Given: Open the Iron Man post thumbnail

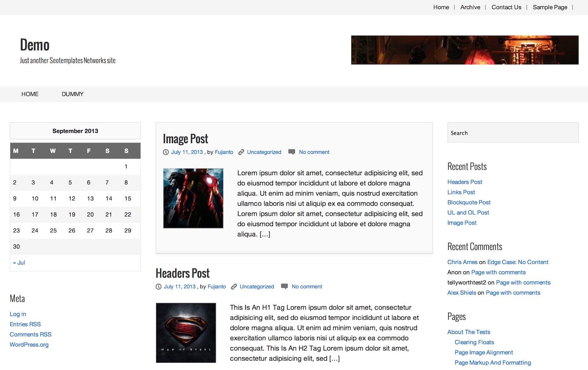Looking at the screenshot, I should click(193, 198).
